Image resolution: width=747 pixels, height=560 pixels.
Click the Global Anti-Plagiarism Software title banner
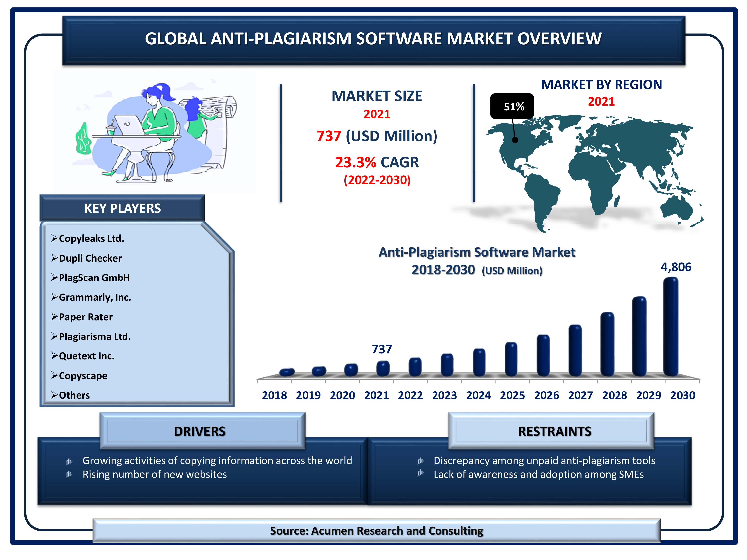(x=373, y=39)
